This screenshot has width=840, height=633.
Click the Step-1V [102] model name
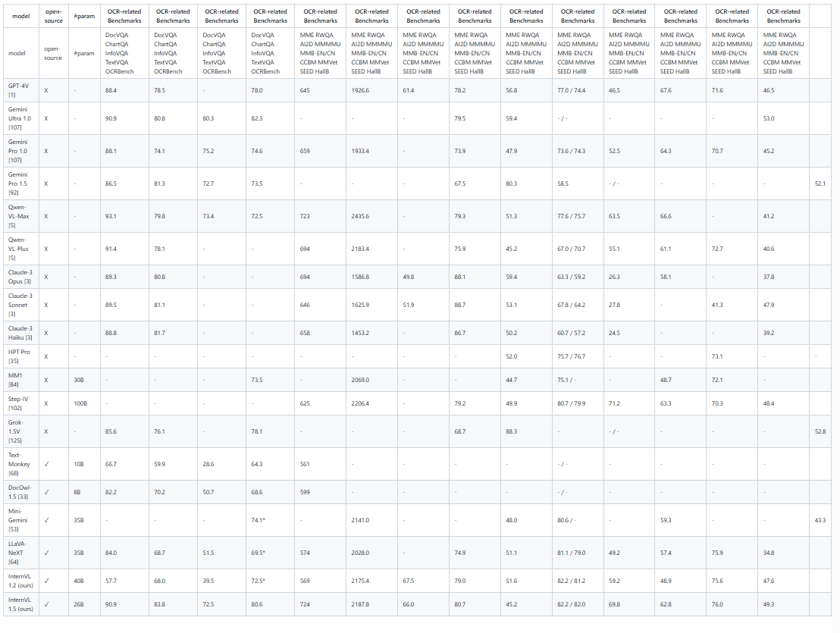tap(17, 404)
